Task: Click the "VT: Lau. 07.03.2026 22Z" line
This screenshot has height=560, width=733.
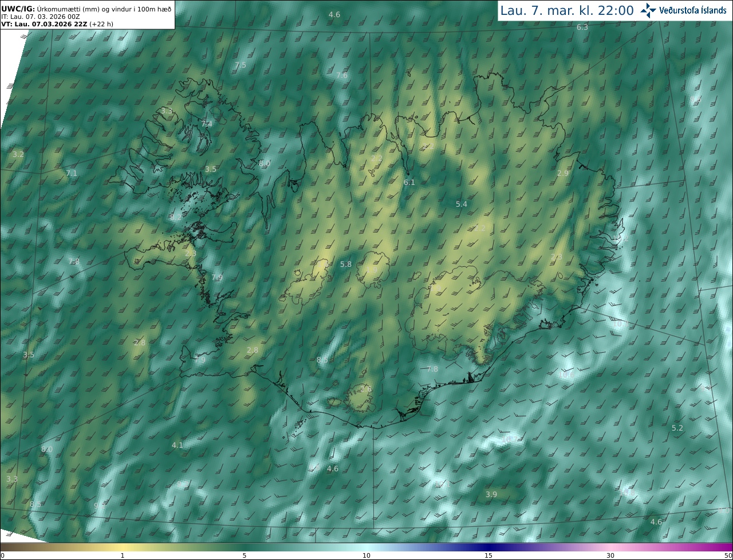Action: [44, 24]
